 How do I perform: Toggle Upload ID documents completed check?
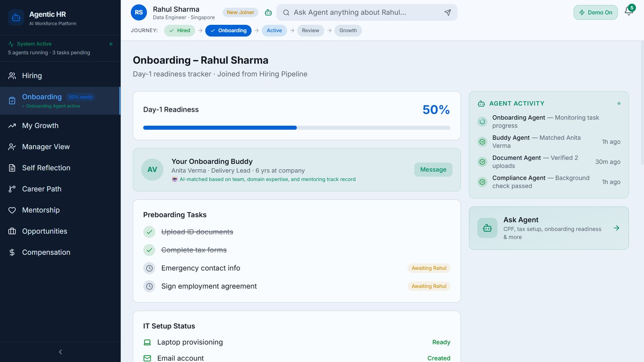tap(149, 232)
